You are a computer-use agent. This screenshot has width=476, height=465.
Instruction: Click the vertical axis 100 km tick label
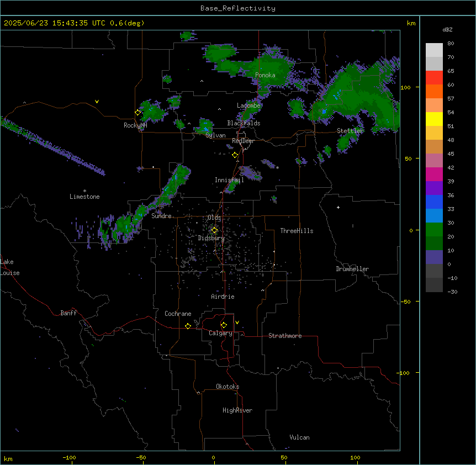[x=405, y=87]
